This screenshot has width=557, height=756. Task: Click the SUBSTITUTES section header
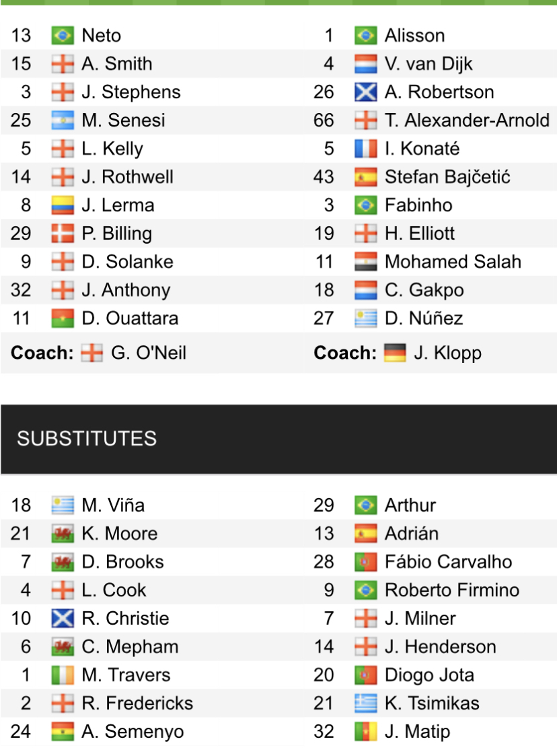tap(87, 439)
